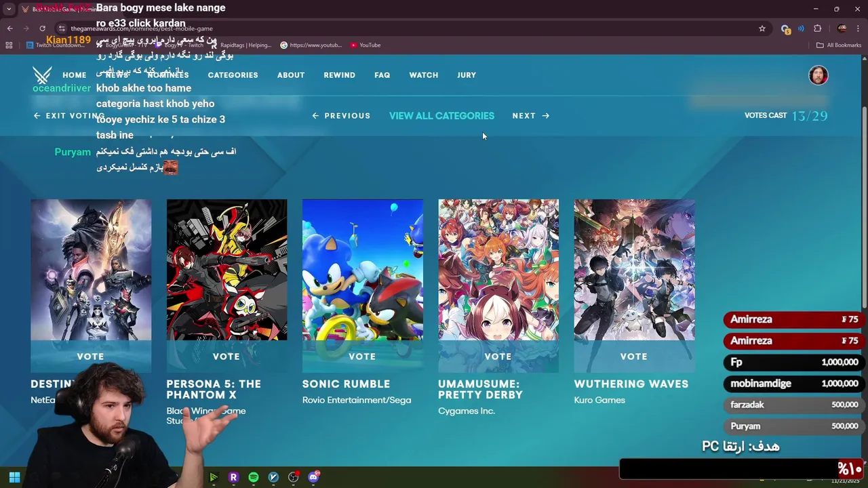Image resolution: width=868 pixels, height=488 pixels.
Task: Click the Game Awards logo icon
Action: (x=42, y=75)
